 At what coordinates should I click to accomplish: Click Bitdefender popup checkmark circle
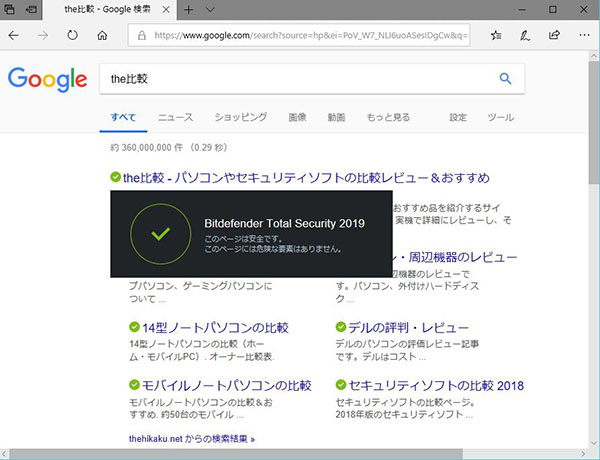(x=161, y=234)
